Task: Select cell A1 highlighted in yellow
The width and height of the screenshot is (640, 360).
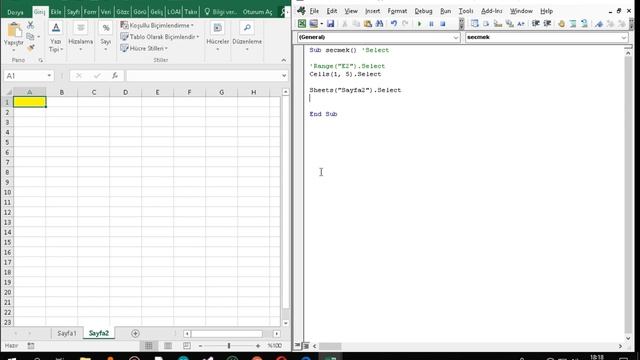Action: pyautogui.click(x=29, y=102)
